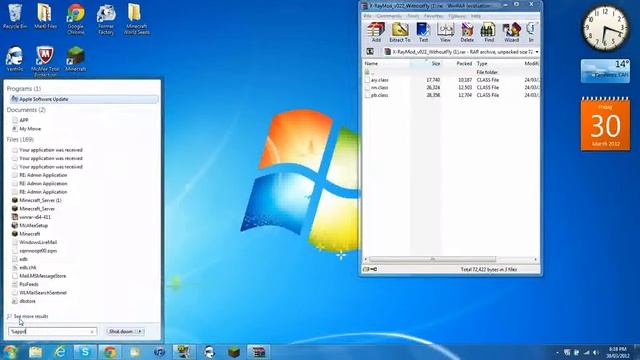Image resolution: width=640 pixels, height=360 pixels.
Task: Open Windows Explorer from the taskbar
Action: pyautogui.click(x=36, y=351)
